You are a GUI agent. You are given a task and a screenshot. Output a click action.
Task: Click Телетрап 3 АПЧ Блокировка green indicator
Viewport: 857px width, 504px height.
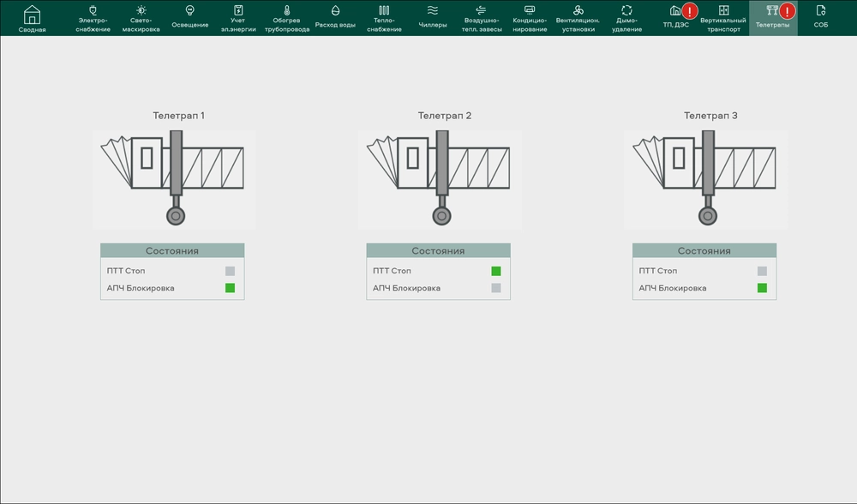pos(762,288)
